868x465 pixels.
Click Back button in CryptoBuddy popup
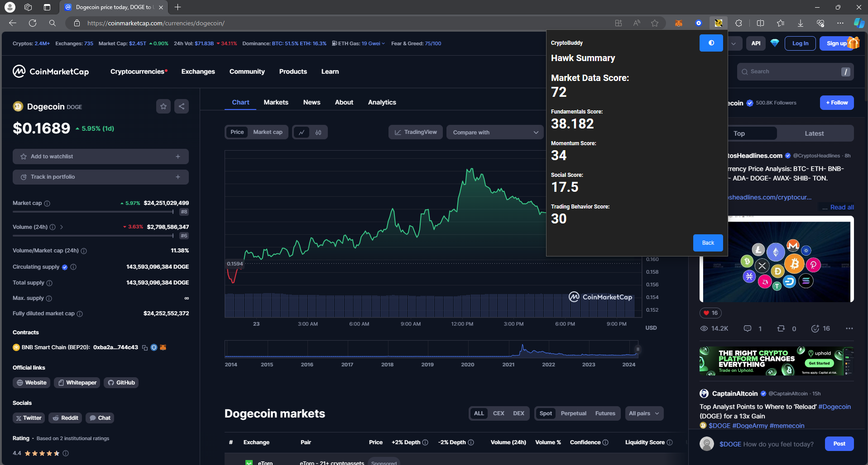tap(708, 243)
